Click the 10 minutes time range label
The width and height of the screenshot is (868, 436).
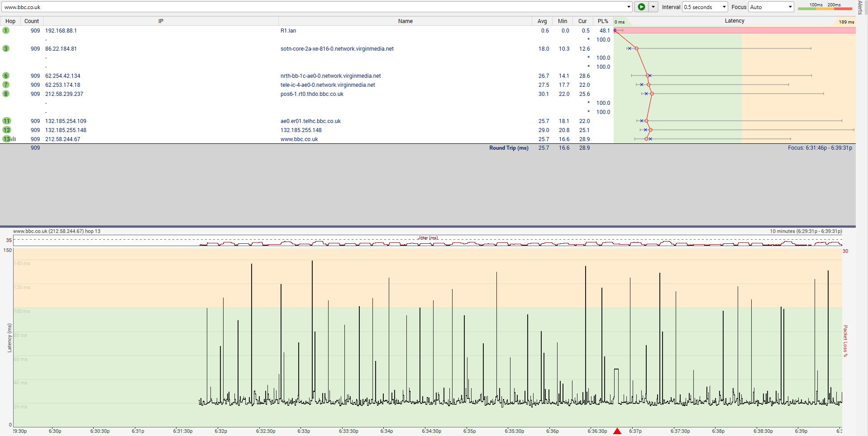tap(806, 231)
